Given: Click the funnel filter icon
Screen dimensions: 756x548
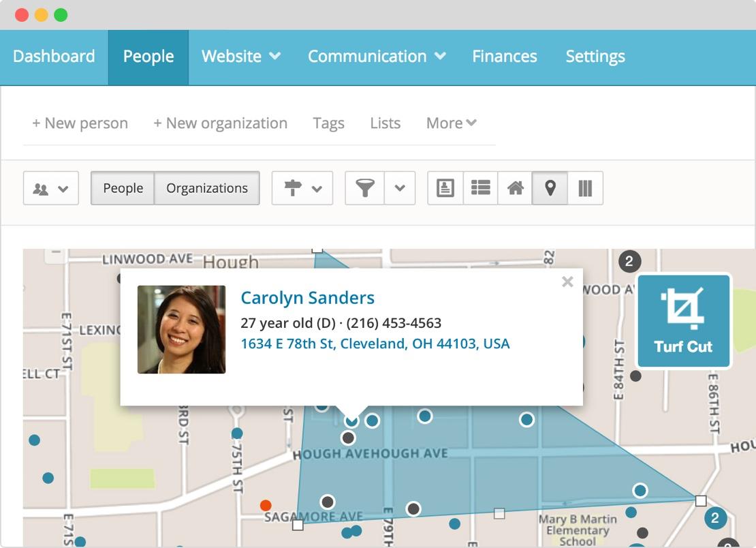Looking at the screenshot, I should [365, 188].
